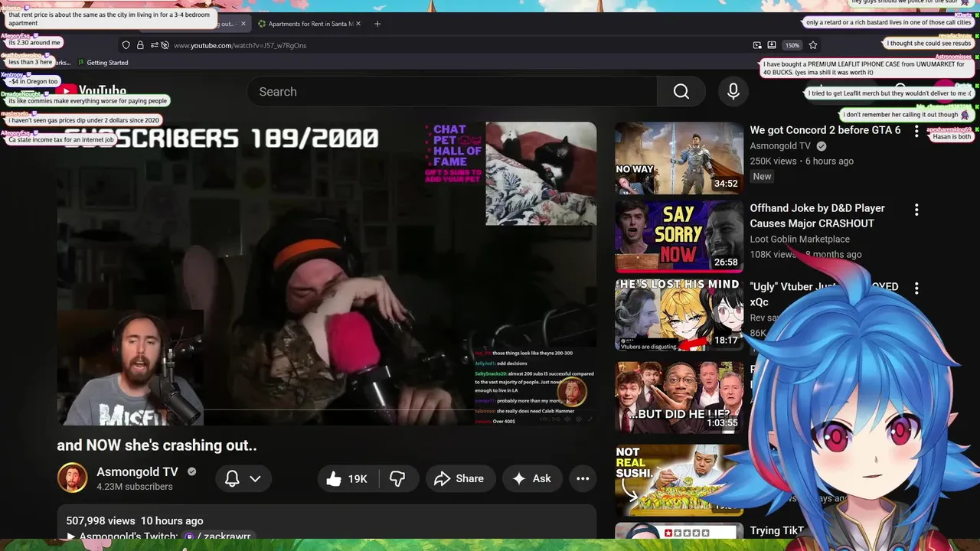Open the Firefox tracking protection shield icon
Screen dimensions: 980x551
[x=126, y=45]
